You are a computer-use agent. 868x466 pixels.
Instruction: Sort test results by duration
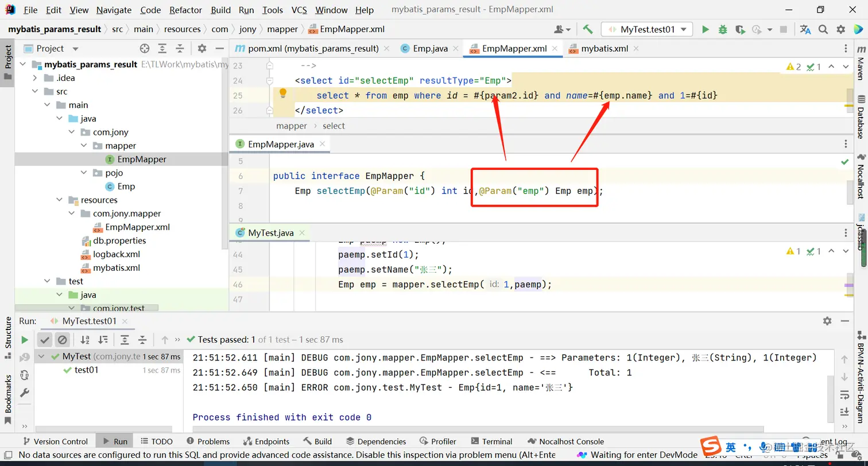(x=103, y=340)
